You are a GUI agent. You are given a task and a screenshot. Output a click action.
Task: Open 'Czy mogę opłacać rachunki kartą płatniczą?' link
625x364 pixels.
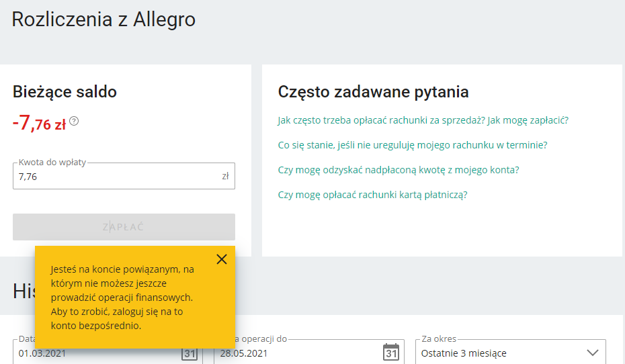pos(373,195)
